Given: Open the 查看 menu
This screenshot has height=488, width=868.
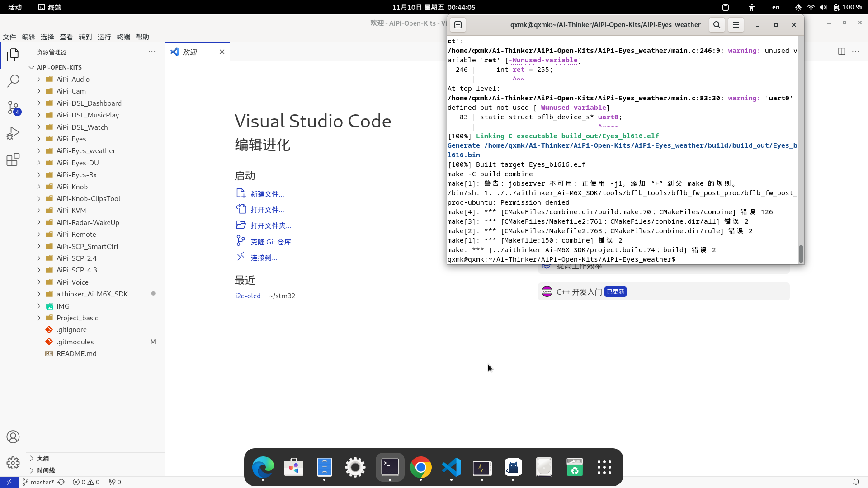Looking at the screenshot, I should point(66,37).
